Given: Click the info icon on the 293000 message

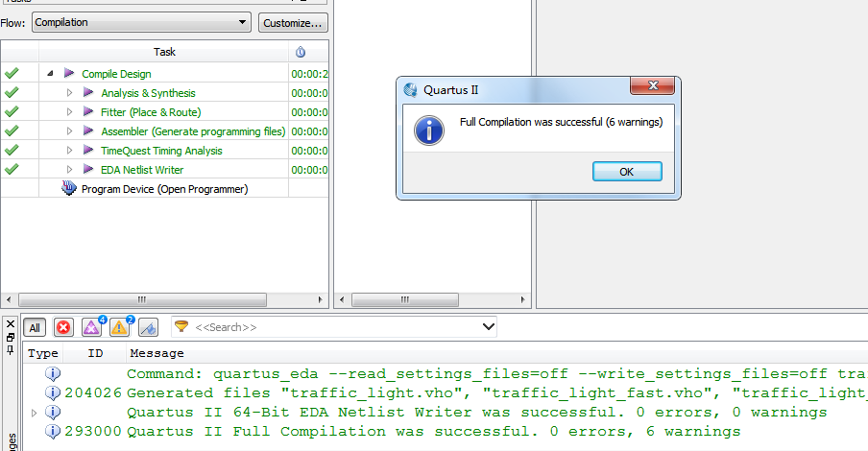Looking at the screenshot, I should click(53, 432).
